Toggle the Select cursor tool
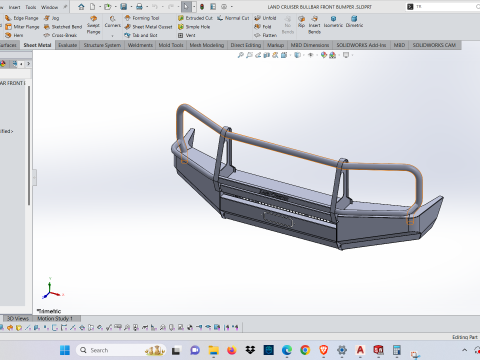 186,7
